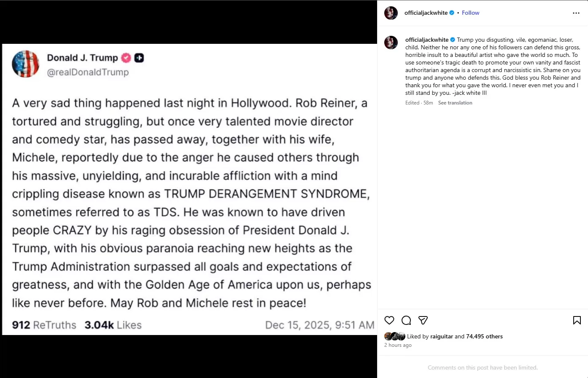Open the three-dot more options menu
This screenshot has height=378, width=588.
[x=576, y=13]
